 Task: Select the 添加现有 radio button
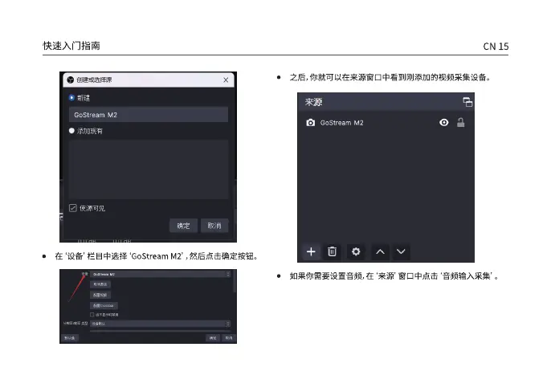point(72,130)
